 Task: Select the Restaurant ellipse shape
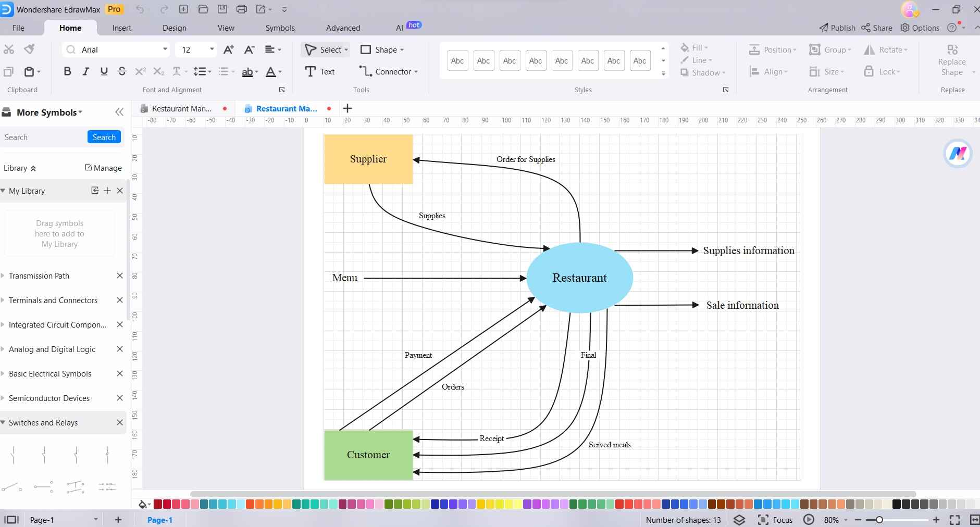(x=580, y=278)
